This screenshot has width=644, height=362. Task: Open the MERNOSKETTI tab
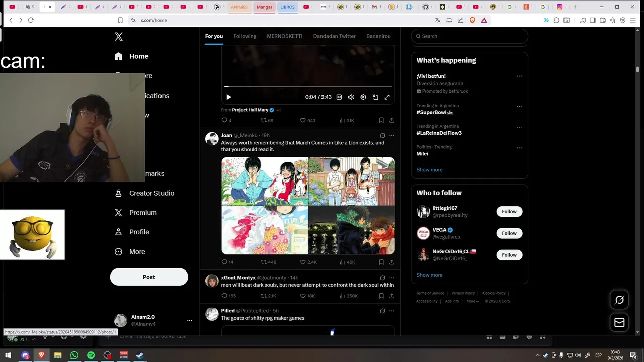[x=285, y=36]
